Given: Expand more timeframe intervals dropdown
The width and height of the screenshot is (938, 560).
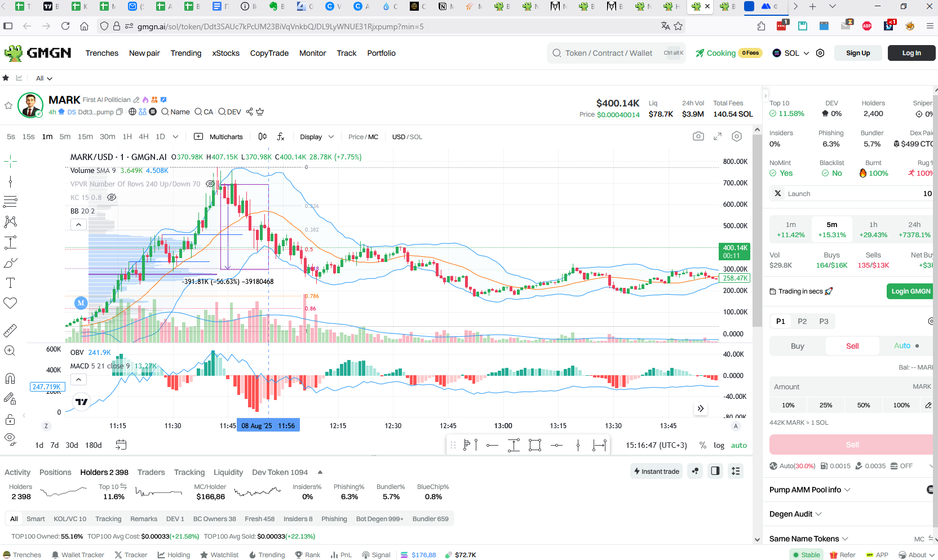Looking at the screenshot, I should tap(175, 136).
